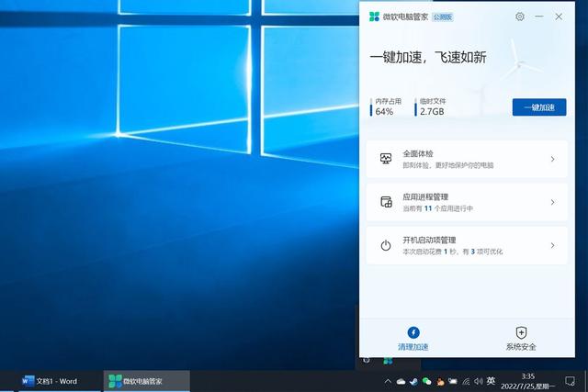Click the circular icon in tray overflow
Screen dimensions: 588x392
tap(367, 360)
